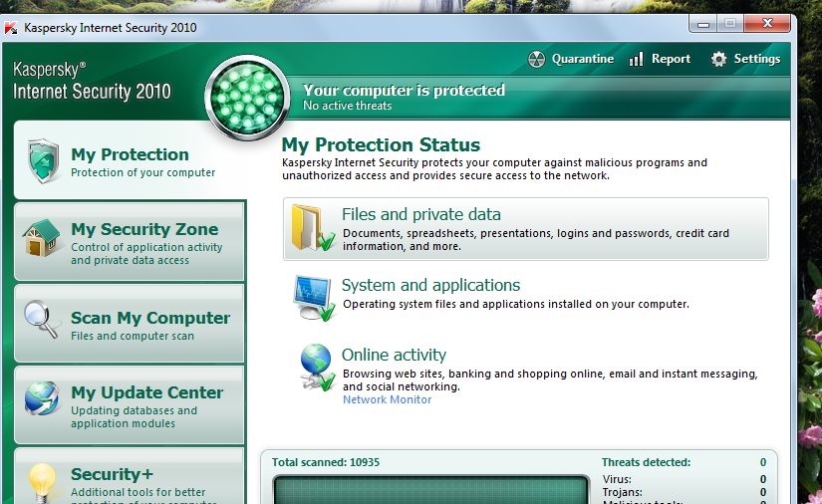Open the Report link

[660, 59]
